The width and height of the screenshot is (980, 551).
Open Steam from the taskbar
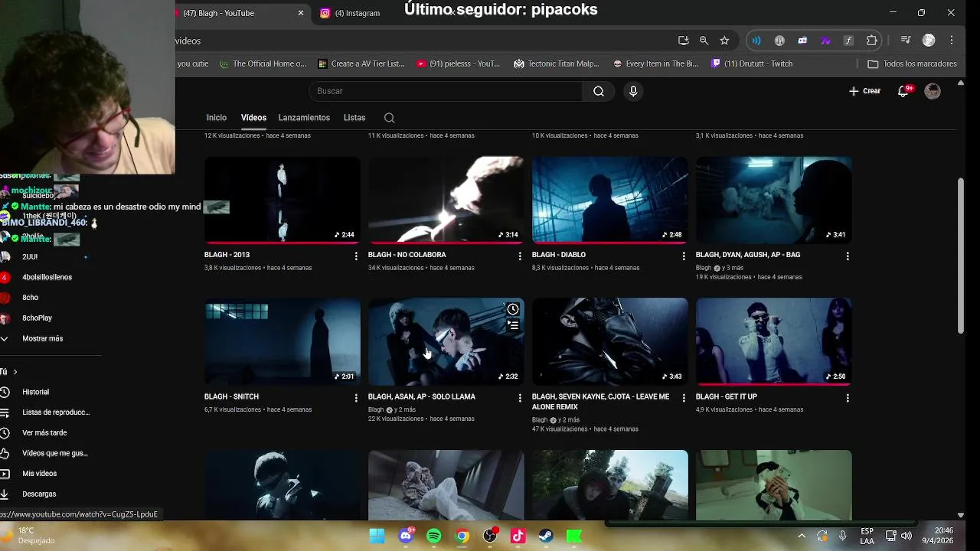546,536
